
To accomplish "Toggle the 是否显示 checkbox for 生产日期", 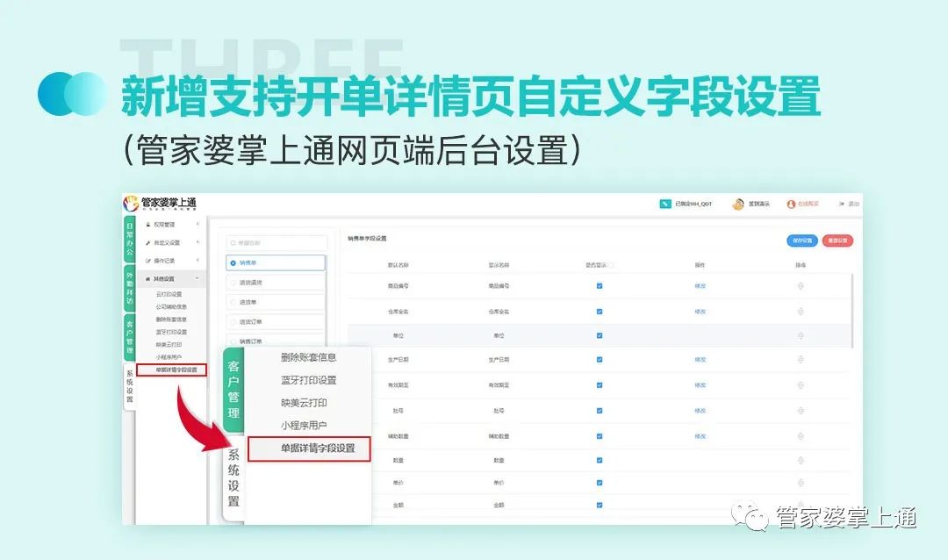I will pyautogui.click(x=600, y=360).
